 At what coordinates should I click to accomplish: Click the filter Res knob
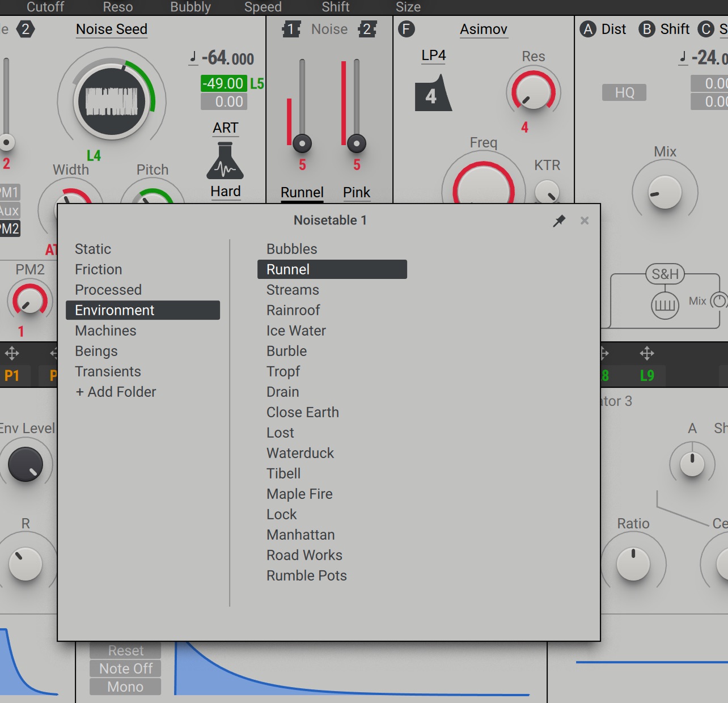pos(533,92)
